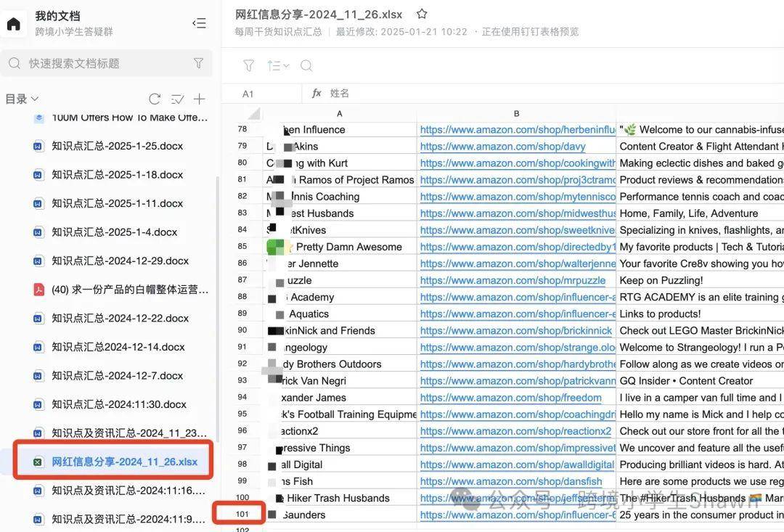Open the spreadsheet filter funnel tool
This screenshot has height=532, width=784.
(248, 65)
